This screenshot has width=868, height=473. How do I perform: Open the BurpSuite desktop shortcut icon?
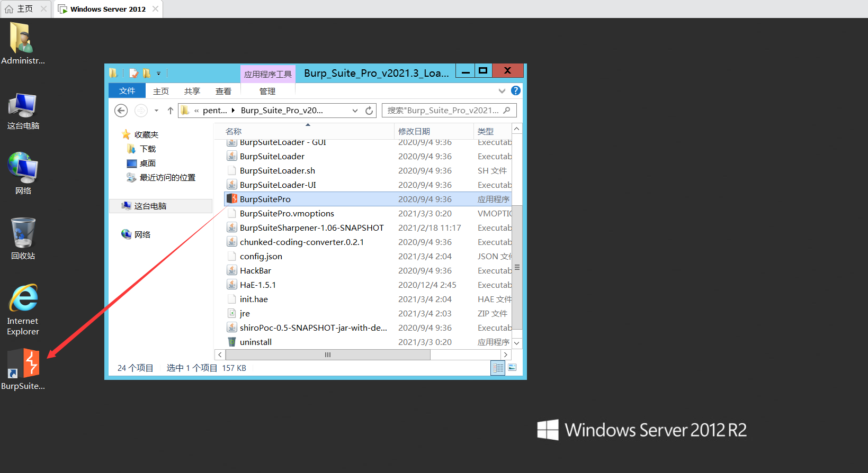point(23,363)
